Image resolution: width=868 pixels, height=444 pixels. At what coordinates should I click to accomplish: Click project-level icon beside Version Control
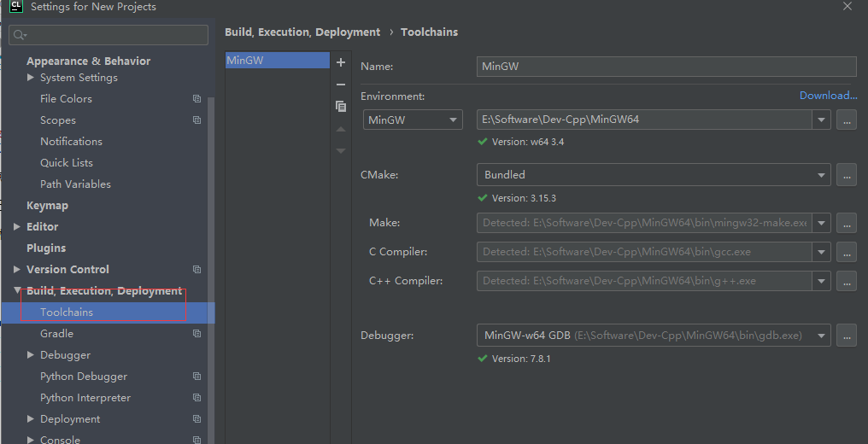coord(196,269)
